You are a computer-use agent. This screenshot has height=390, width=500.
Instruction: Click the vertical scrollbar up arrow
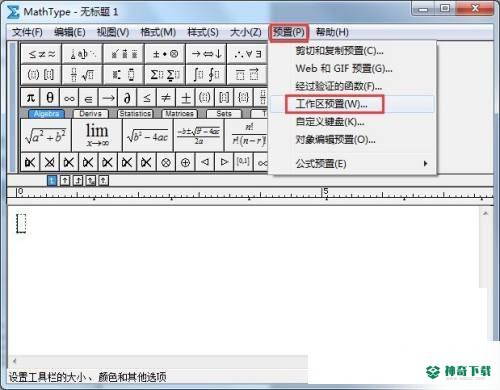[485, 213]
